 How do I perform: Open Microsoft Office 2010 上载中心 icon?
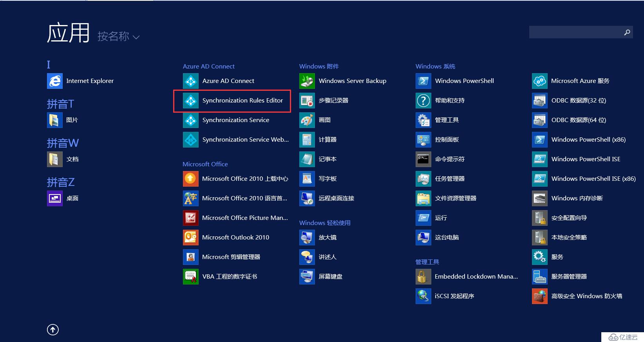pos(191,179)
